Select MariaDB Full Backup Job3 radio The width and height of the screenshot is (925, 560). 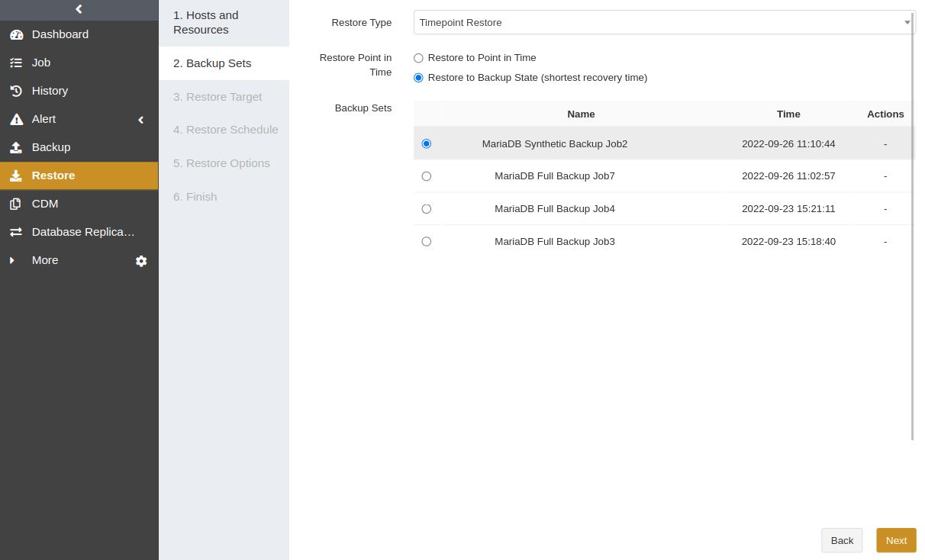click(x=427, y=242)
